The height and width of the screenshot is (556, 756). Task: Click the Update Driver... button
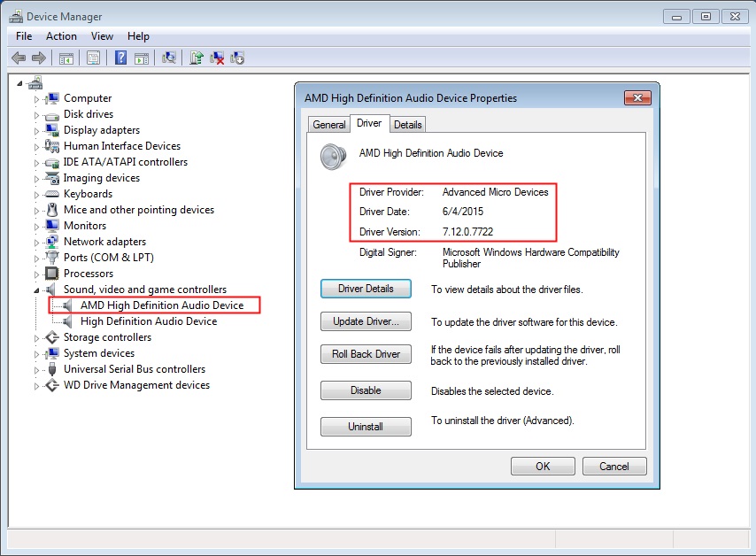click(x=366, y=321)
